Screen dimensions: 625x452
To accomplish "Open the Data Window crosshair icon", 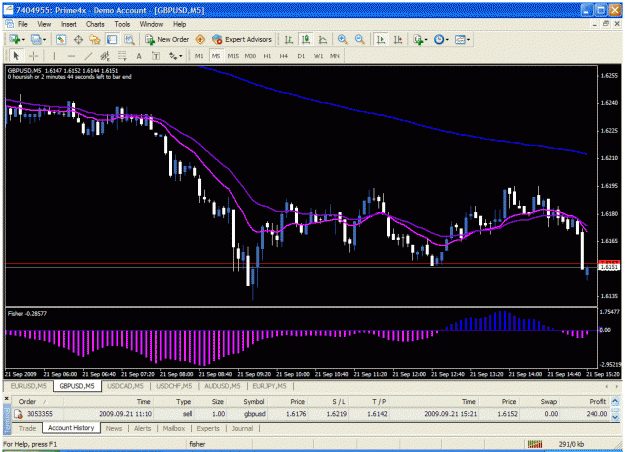I will tap(78, 39).
